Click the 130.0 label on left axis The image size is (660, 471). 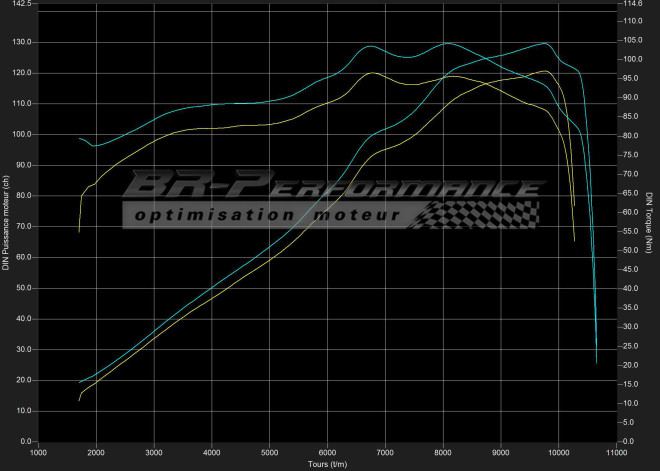click(21, 42)
